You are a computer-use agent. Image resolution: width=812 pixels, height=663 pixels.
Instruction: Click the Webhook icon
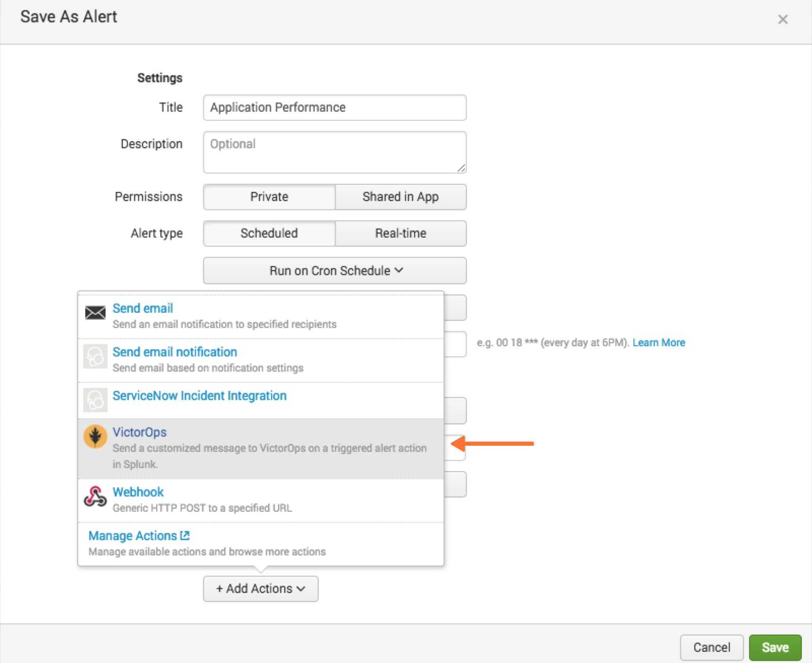coord(95,496)
